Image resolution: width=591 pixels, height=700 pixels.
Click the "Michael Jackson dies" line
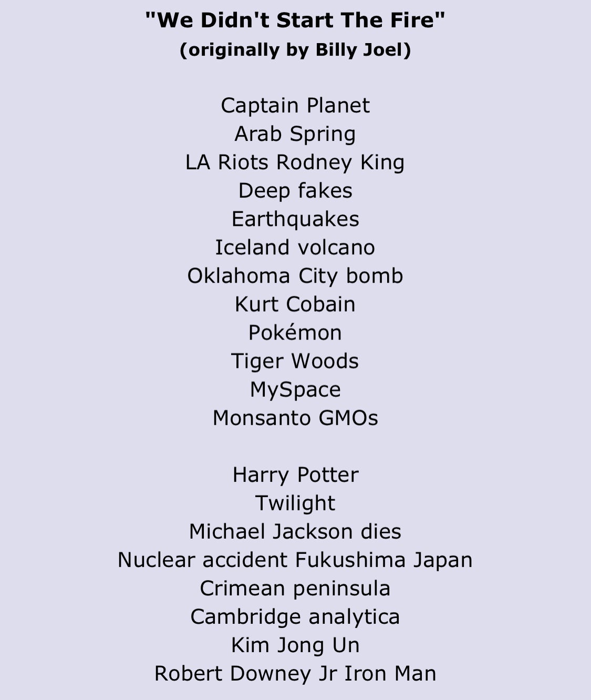295,531
